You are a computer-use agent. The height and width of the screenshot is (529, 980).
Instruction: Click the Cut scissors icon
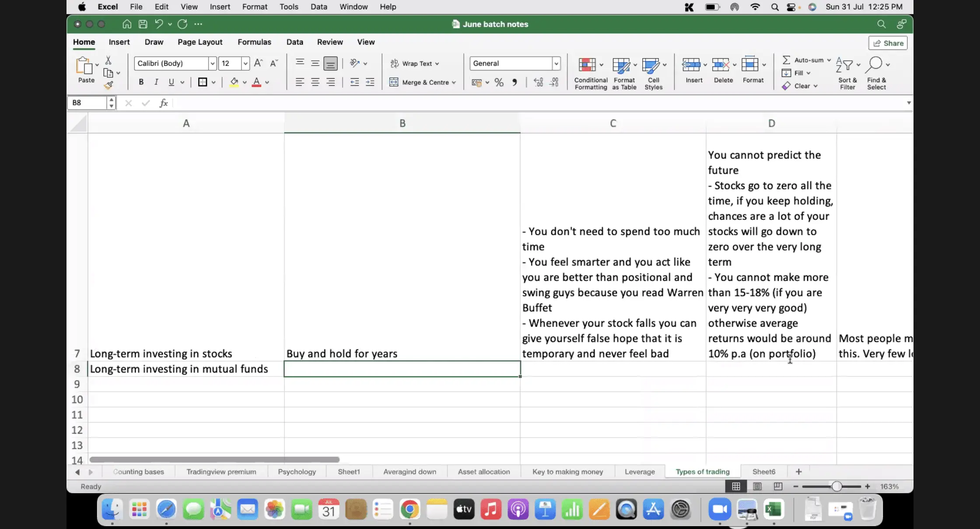(x=108, y=60)
